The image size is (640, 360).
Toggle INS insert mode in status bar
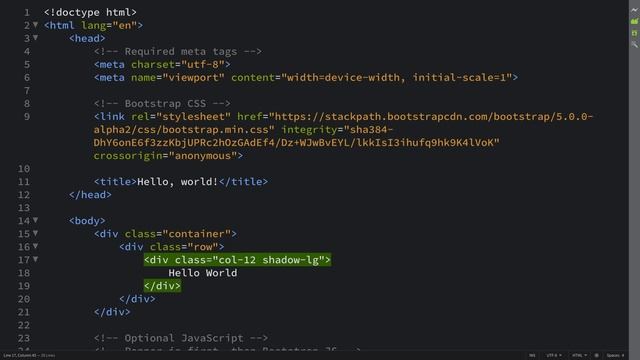click(x=532, y=356)
